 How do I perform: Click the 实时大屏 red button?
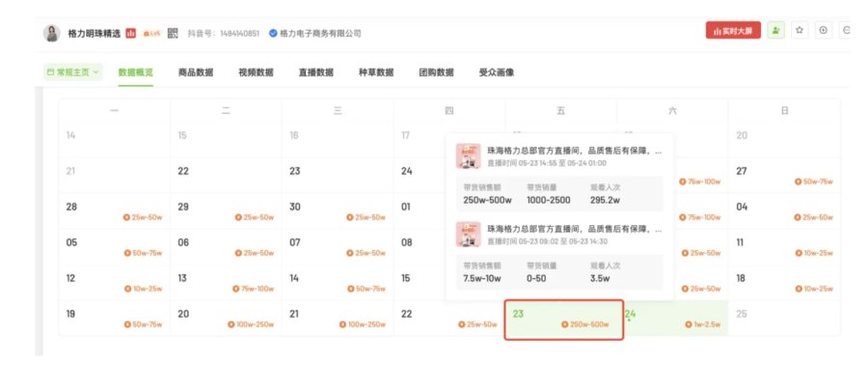pos(733,31)
